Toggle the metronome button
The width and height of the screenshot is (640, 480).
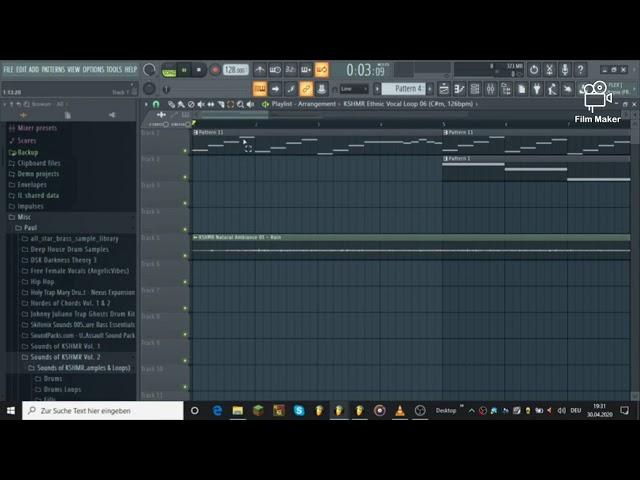click(260, 70)
